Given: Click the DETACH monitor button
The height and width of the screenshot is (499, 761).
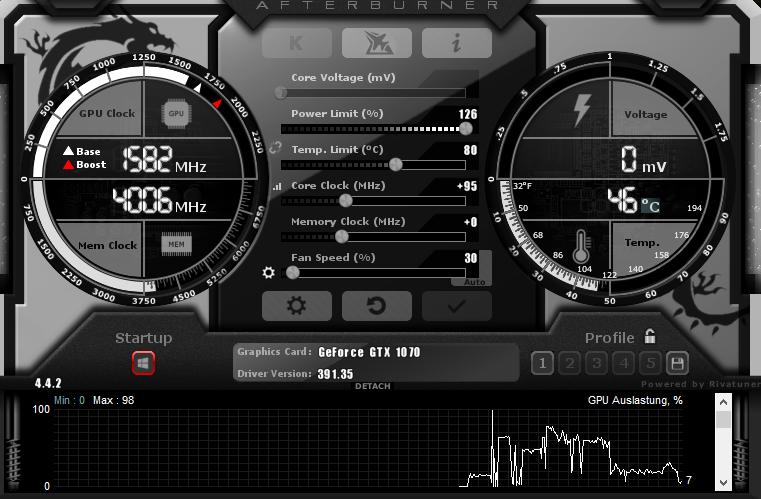Looking at the screenshot, I should (x=373, y=386).
